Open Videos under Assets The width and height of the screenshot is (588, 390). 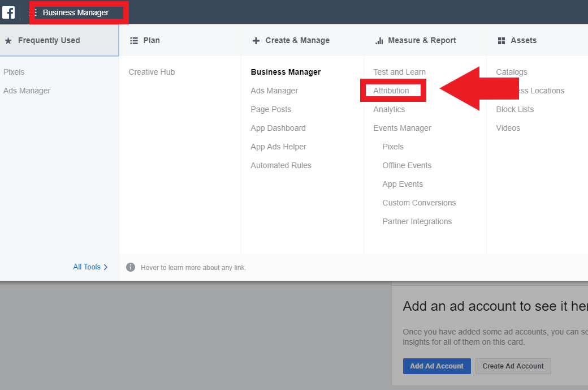(x=508, y=128)
